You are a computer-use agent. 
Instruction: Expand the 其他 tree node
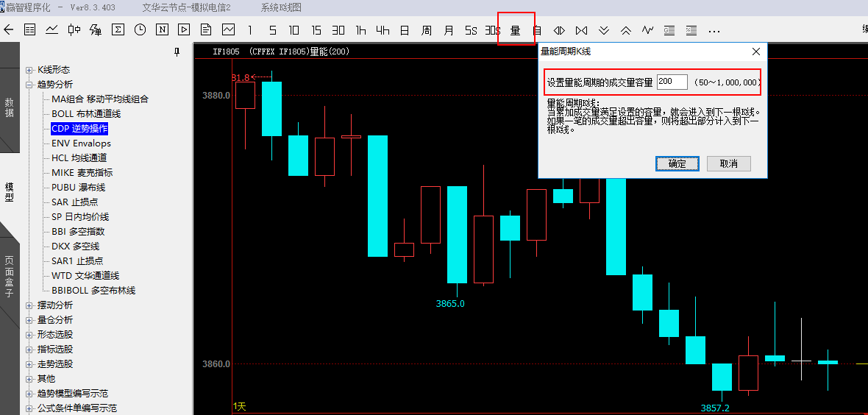pyautogui.click(x=29, y=379)
